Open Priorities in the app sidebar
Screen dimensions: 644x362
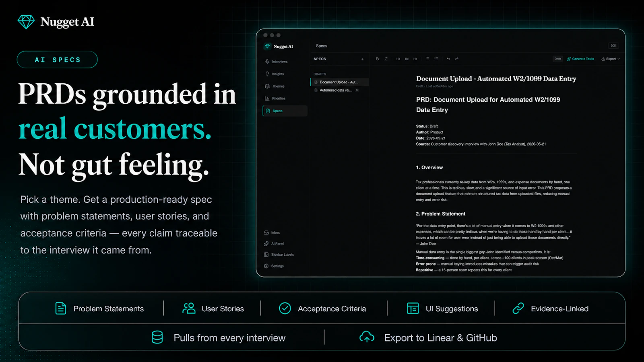(275, 99)
